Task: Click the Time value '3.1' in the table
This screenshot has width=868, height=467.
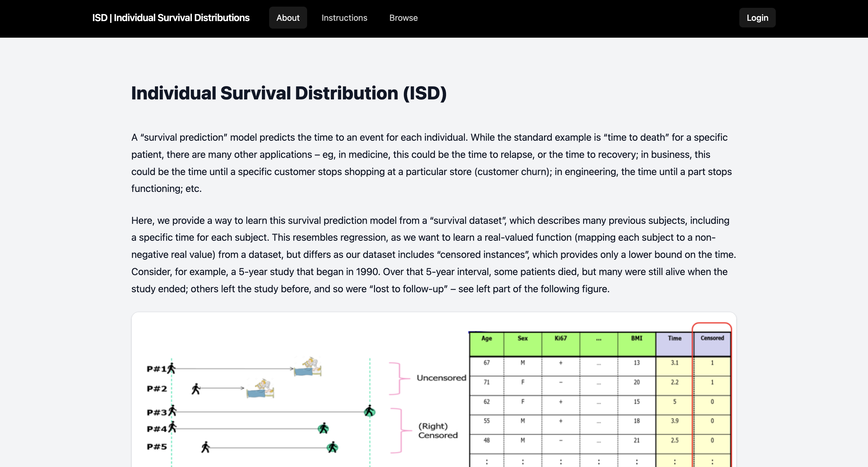Action: 675,362
